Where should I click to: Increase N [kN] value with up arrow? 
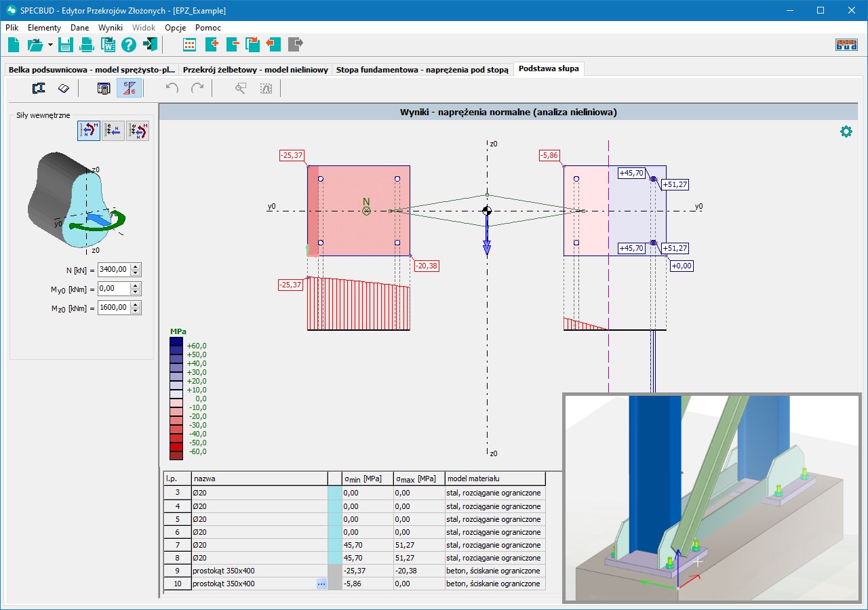136,266
